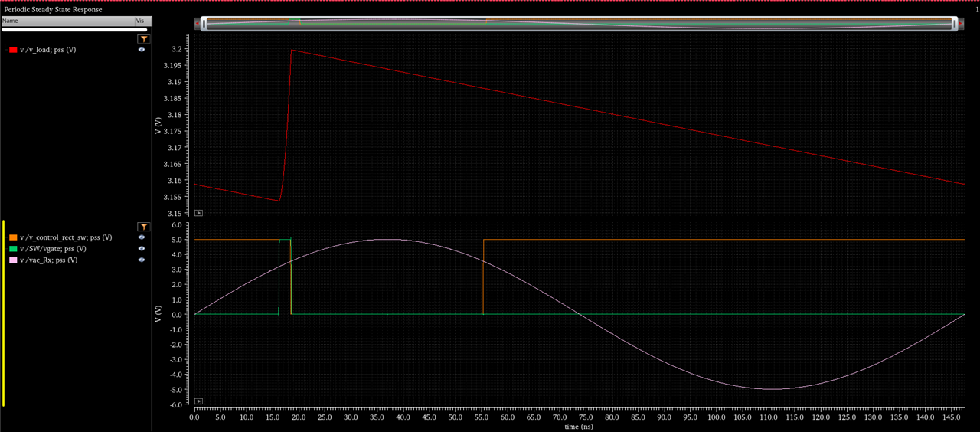The height and width of the screenshot is (432, 980).
Task: Click the play arrow icon in top strip
Action: [199, 213]
